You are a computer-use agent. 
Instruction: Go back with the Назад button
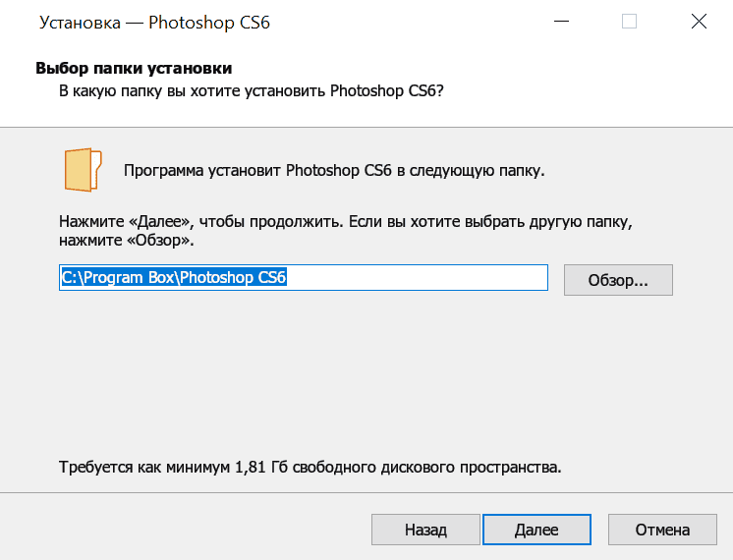point(425,530)
